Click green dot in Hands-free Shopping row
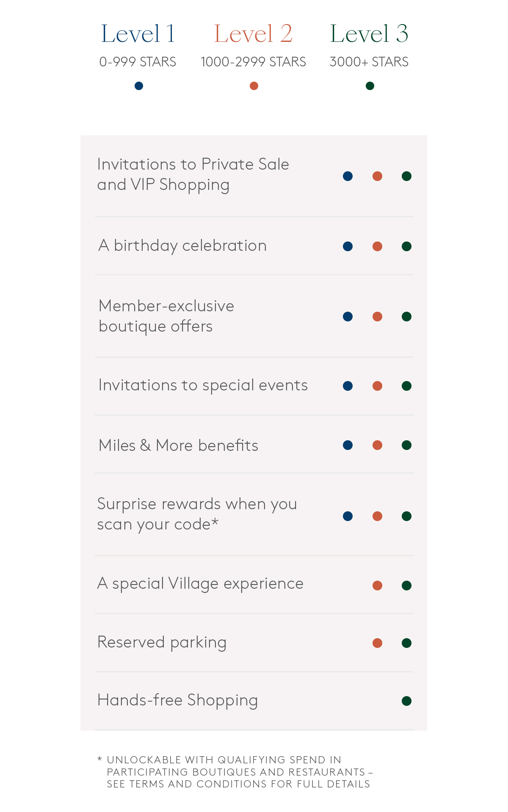508x812 pixels. 406,701
